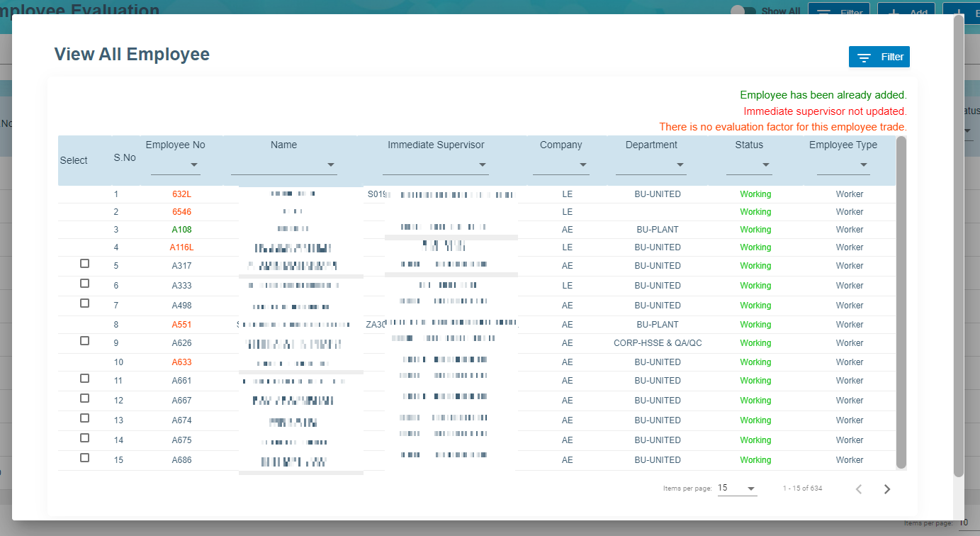Select employee A686 checkbox
Screen dimensions: 980x536
85,458
